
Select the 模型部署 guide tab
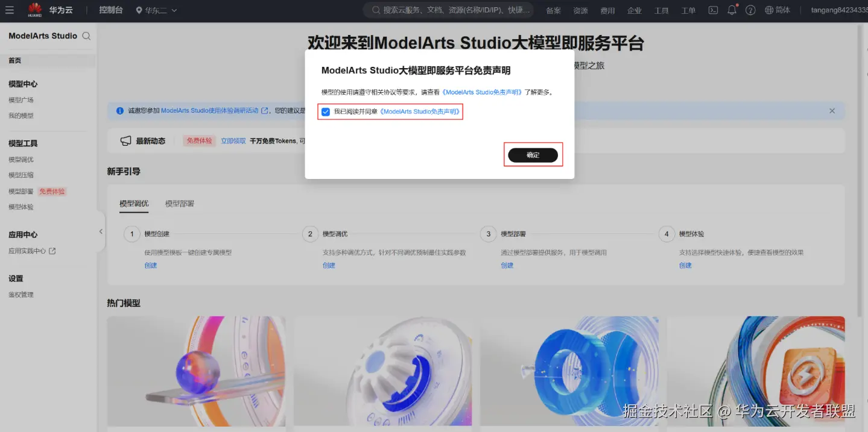tap(180, 204)
